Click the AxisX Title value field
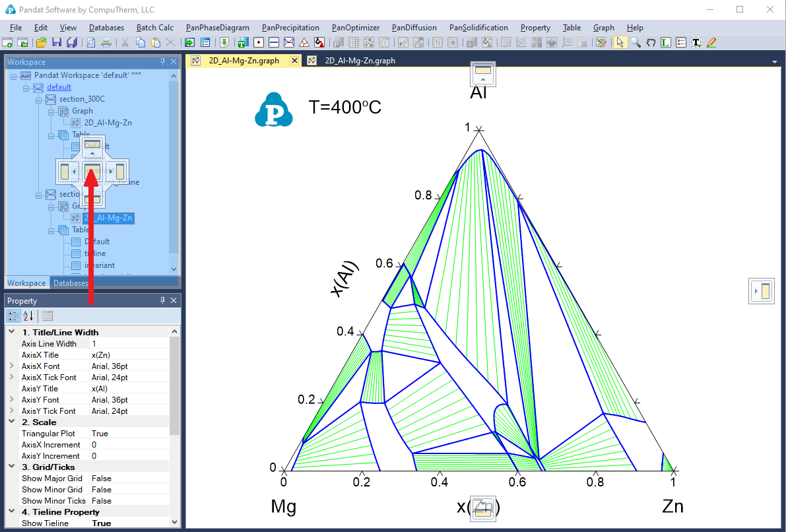 coord(129,354)
